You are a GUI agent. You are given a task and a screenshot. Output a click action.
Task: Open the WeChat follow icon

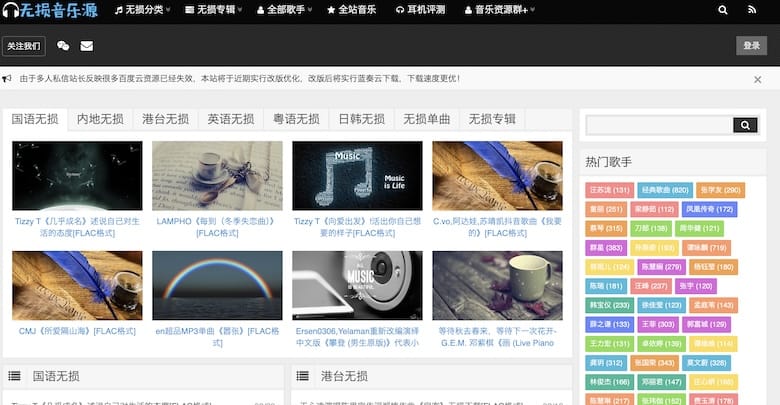pos(63,46)
